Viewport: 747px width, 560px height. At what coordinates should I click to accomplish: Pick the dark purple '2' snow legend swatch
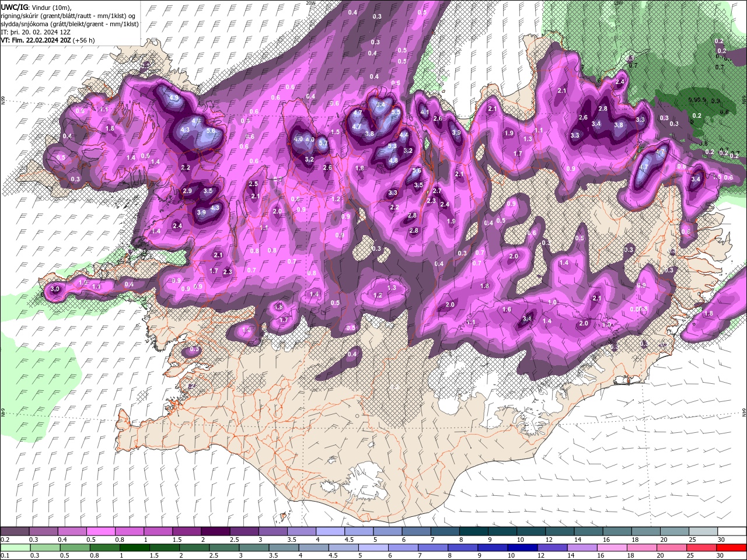(215, 531)
